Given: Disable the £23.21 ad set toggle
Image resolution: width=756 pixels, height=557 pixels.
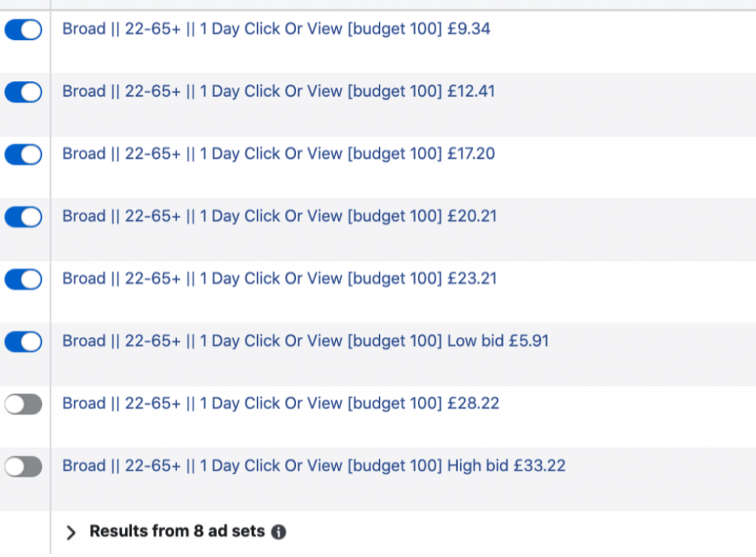Looking at the screenshot, I should pyautogui.click(x=24, y=279).
